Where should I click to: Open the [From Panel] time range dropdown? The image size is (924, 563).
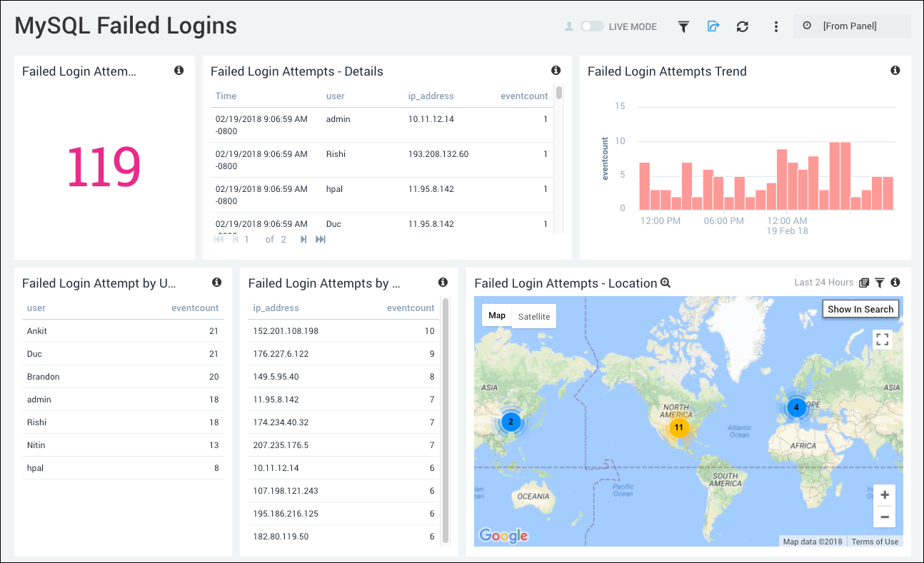tap(851, 26)
